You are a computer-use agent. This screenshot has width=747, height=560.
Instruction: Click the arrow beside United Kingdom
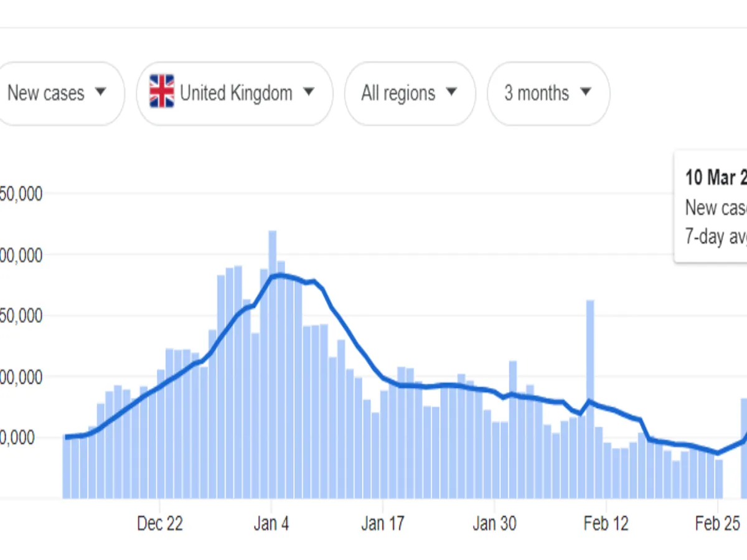coord(308,92)
